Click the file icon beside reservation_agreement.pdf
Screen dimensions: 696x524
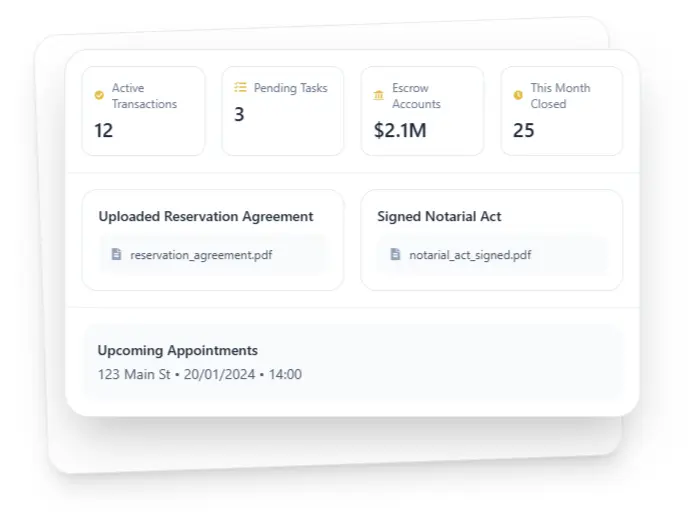pos(116,254)
